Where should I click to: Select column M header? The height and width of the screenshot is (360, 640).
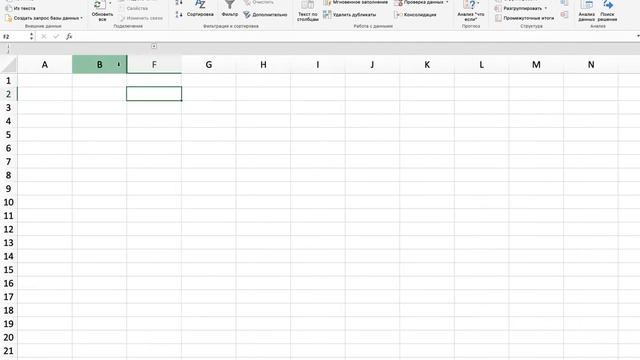coord(536,64)
